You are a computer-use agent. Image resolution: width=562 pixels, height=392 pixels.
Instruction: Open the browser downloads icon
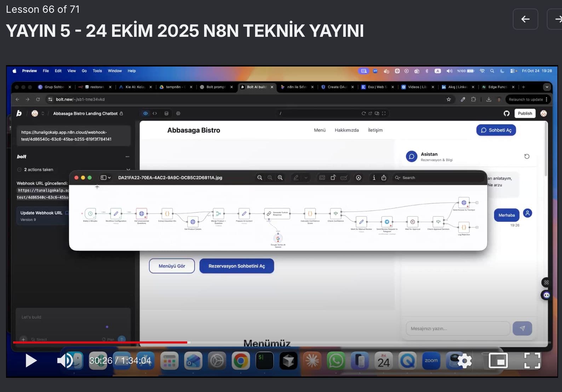click(x=489, y=99)
